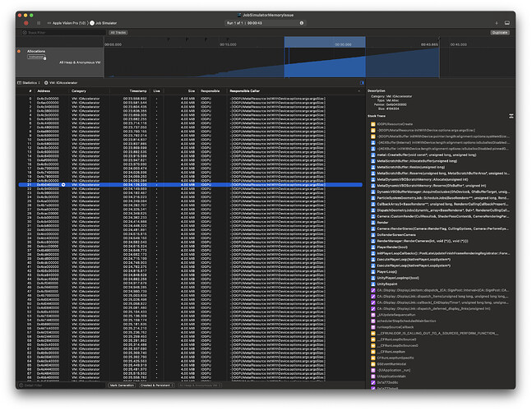The height and width of the screenshot is (411, 532).
Task: Click the Allocations instrument record indicator
Action: [19, 51]
